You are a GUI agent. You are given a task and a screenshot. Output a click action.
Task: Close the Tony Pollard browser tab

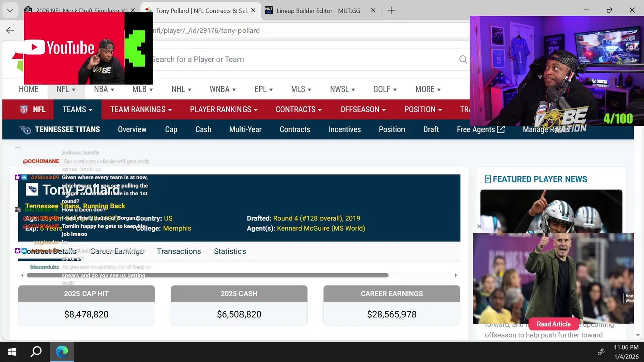(x=253, y=10)
